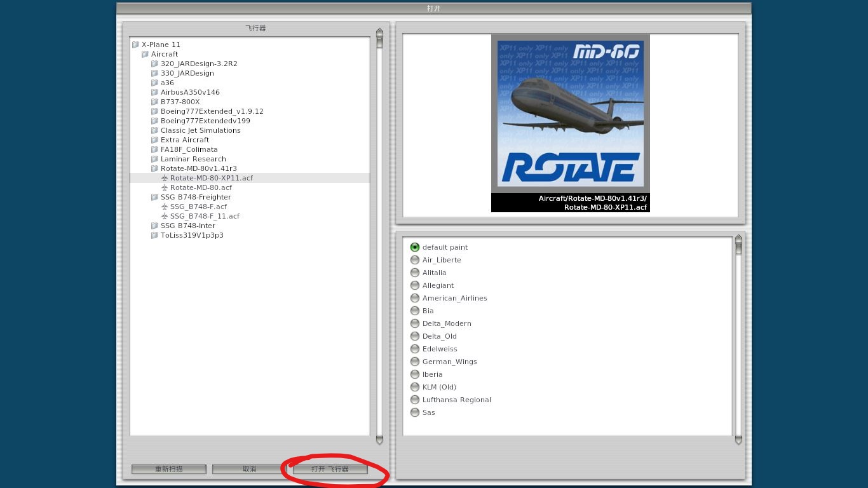Click folder icon beside SSG B748-Inter
Viewport: 868px width, 488px height.
click(x=154, y=226)
